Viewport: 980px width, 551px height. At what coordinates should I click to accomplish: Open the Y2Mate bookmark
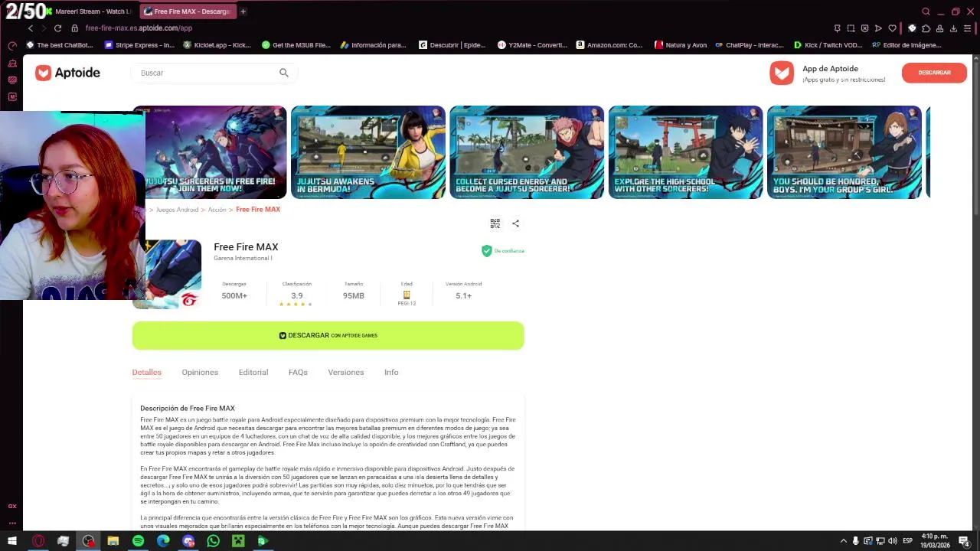coord(533,45)
